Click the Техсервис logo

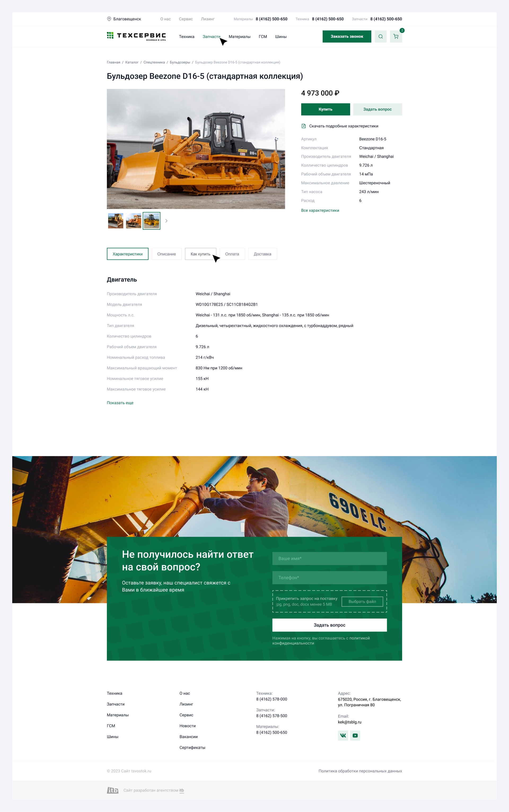tap(136, 36)
